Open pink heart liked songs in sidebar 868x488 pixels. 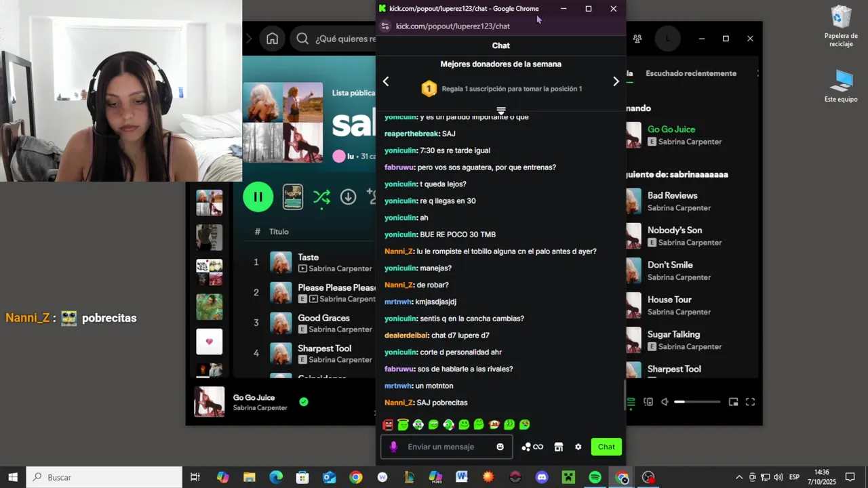coord(209,342)
